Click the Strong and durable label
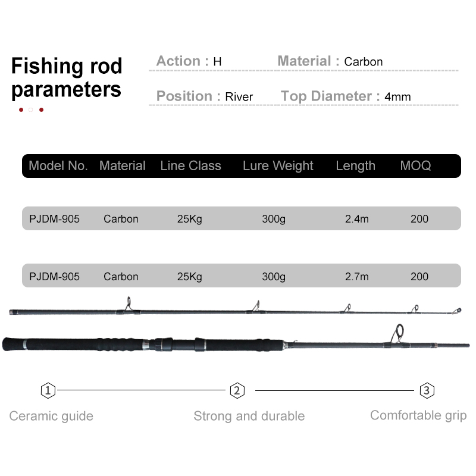 pyautogui.click(x=249, y=416)
